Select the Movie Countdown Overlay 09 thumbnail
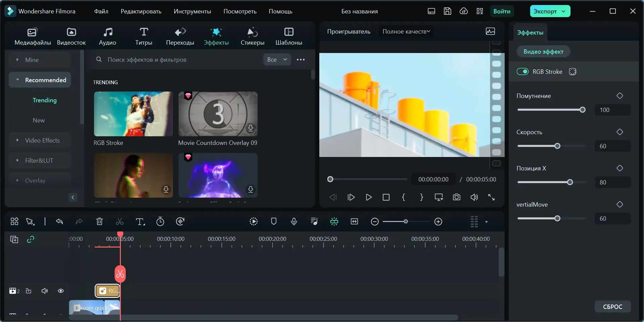644x322 pixels. click(x=218, y=114)
